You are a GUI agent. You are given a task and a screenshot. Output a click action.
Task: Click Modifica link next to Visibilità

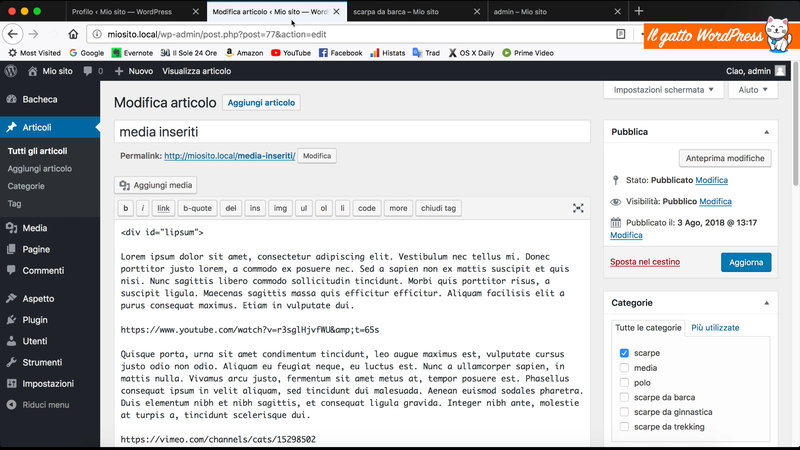coord(715,202)
